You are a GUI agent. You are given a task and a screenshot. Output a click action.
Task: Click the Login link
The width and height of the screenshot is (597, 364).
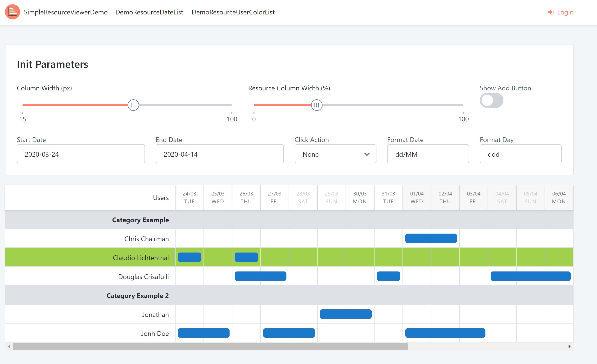(565, 12)
